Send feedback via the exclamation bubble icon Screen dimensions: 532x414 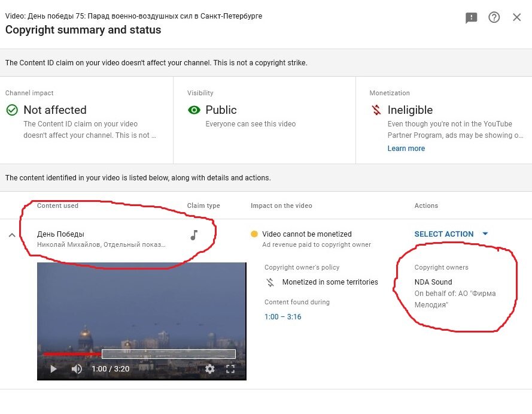point(472,17)
